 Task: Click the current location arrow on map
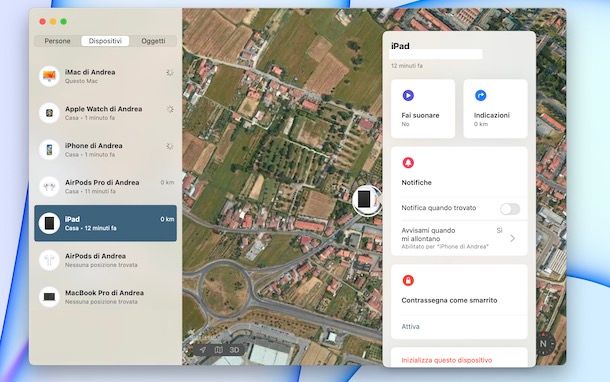pos(203,350)
